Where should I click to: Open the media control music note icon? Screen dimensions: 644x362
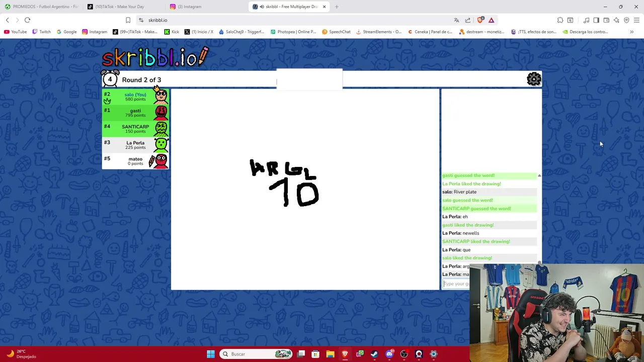[587, 20]
